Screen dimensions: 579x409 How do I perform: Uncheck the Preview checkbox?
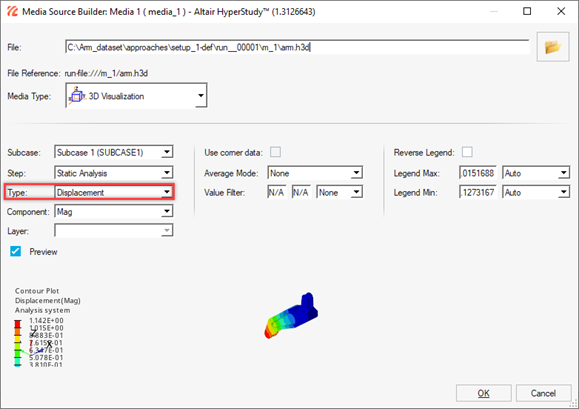coord(16,251)
